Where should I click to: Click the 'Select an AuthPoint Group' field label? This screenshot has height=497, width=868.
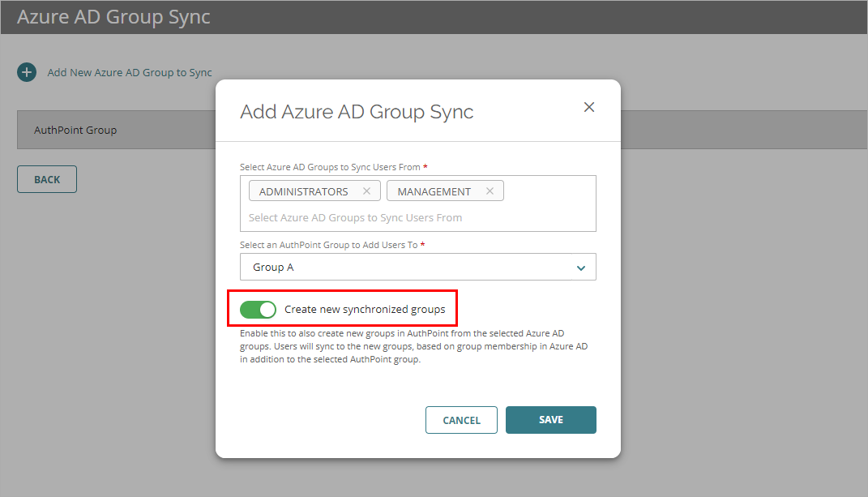pos(328,245)
